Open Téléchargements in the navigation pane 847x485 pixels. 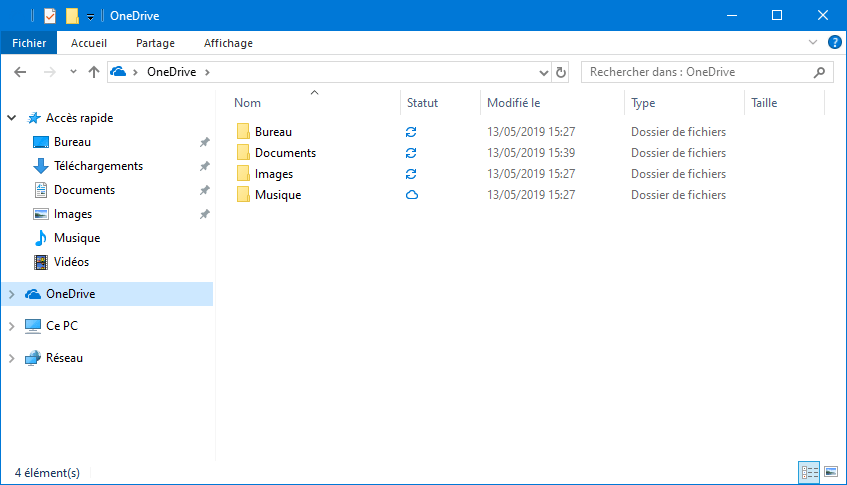(98, 166)
